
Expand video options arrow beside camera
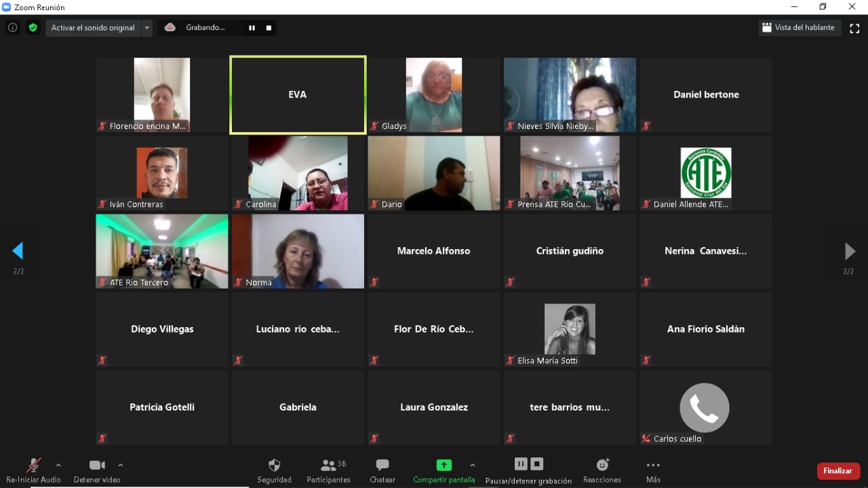(x=121, y=466)
